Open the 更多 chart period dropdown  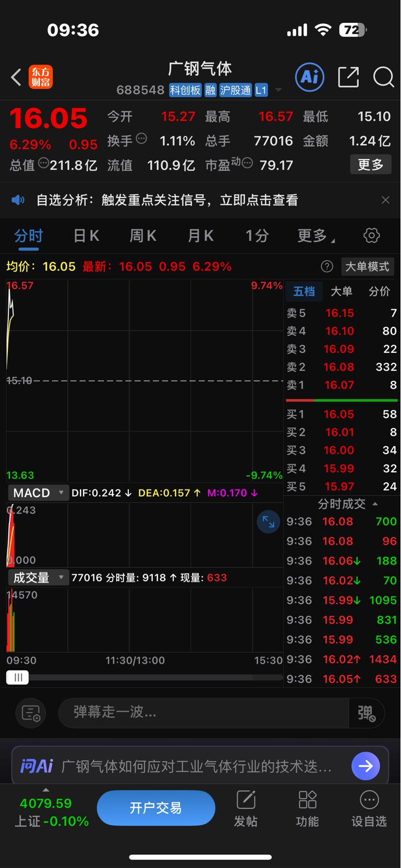pyautogui.click(x=316, y=236)
